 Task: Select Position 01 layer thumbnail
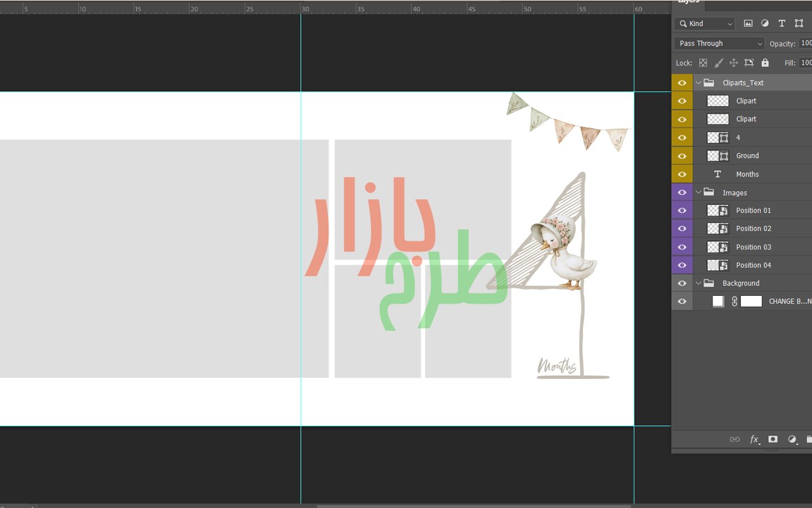pos(718,210)
